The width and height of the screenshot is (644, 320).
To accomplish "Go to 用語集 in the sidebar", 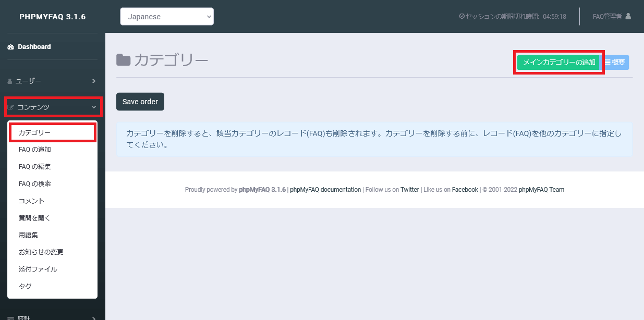I will [28, 235].
